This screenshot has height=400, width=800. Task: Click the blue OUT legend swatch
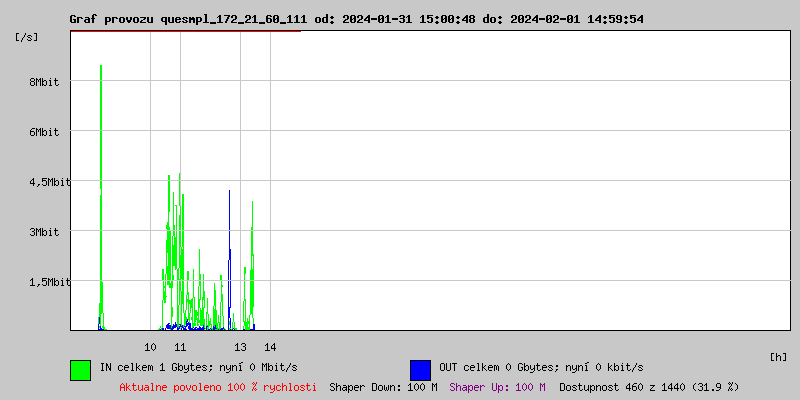(x=420, y=369)
